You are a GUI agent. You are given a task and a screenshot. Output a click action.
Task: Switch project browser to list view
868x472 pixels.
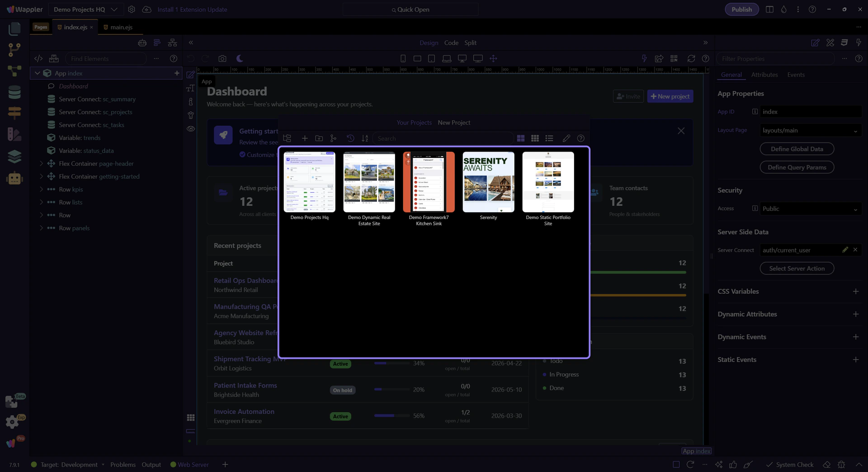click(x=549, y=138)
